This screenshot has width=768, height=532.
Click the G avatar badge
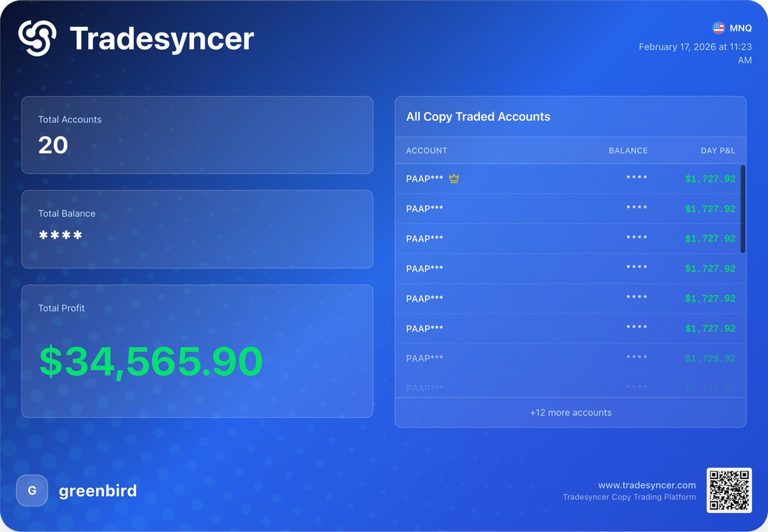click(x=32, y=491)
